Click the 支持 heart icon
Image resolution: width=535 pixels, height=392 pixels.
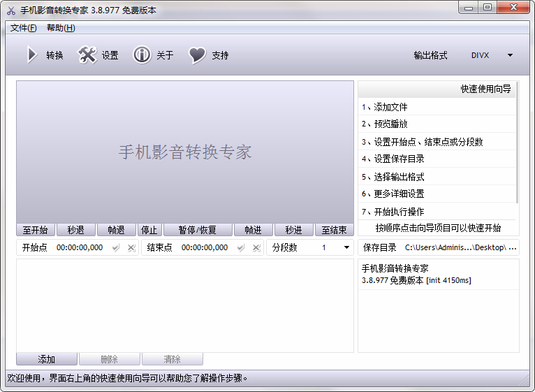(x=197, y=55)
